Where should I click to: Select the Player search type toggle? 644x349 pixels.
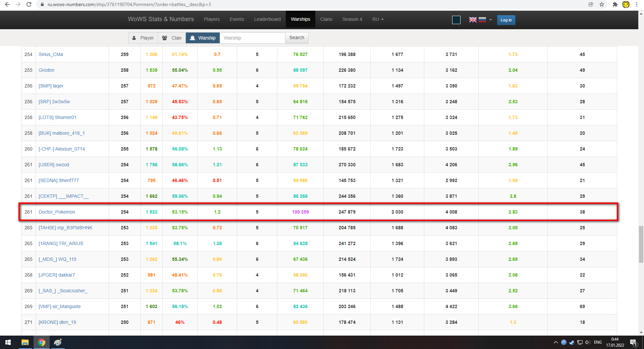click(x=143, y=38)
